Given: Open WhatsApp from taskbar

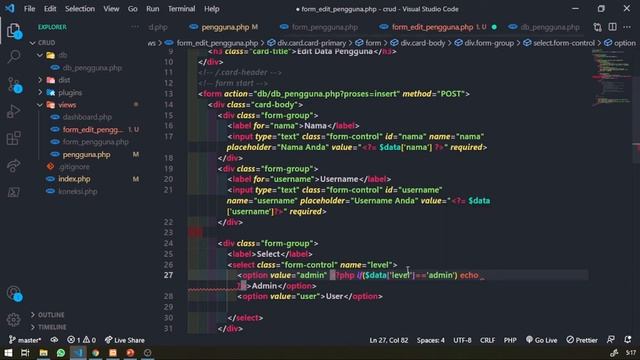Looking at the screenshot, I should pyautogui.click(x=61, y=353).
